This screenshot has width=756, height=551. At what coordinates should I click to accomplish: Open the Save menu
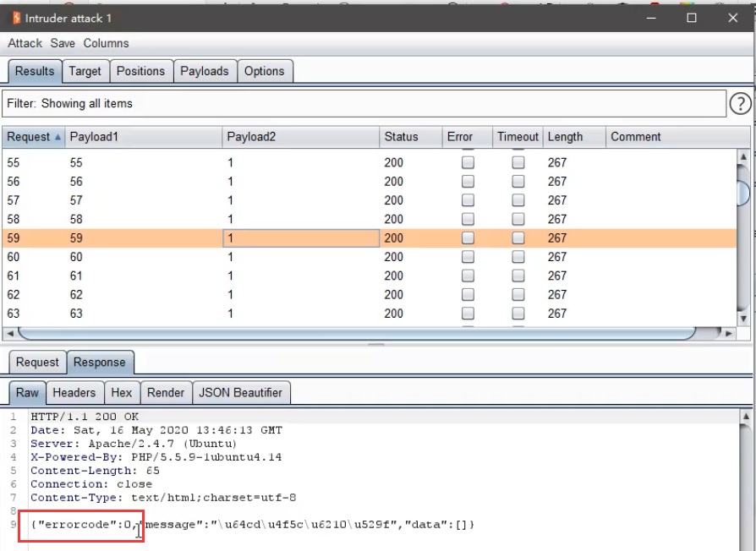63,43
